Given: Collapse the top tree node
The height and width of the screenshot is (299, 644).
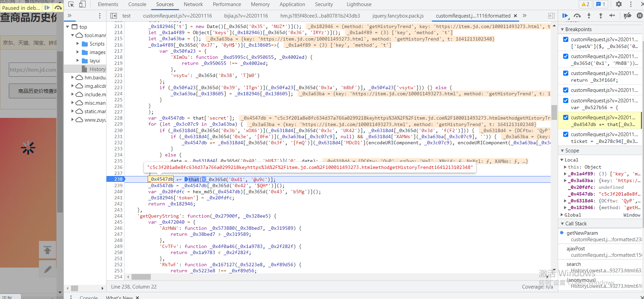Looking at the screenshot, I should click(68, 27).
